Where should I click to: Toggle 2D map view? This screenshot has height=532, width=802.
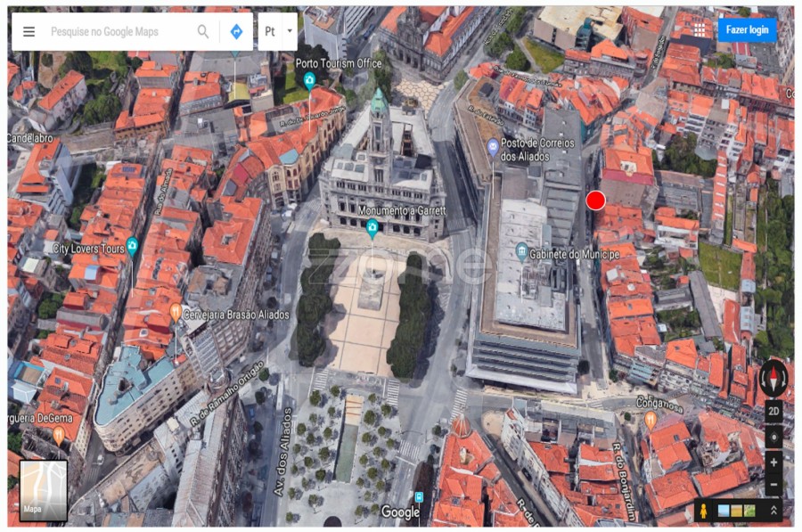tap(773, 412)
